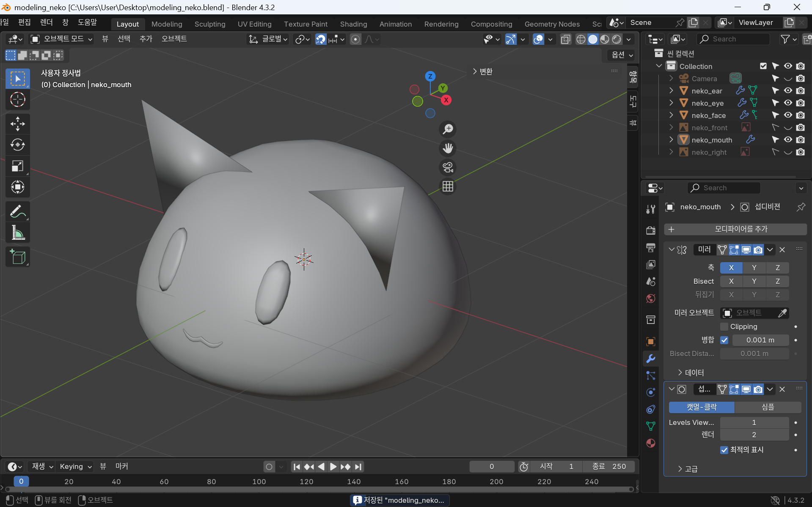Open options (옵션) dropdown

pyautogui.click(x=622, y=55)
